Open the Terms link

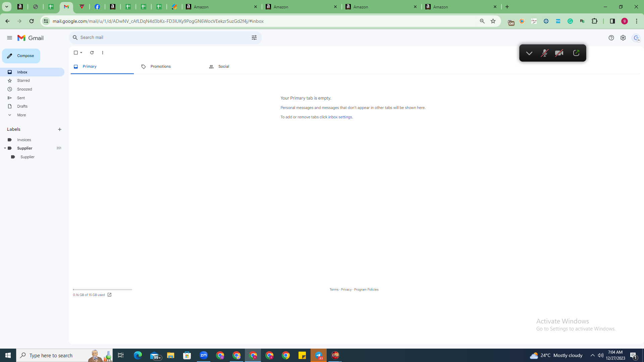tap(334, 290)
